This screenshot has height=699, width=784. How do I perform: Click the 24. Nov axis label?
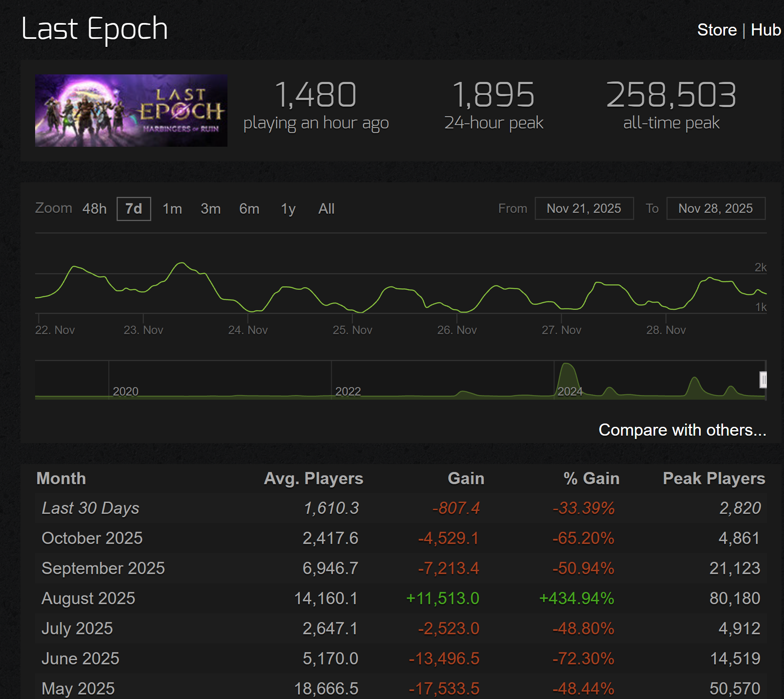pos(248,330)
